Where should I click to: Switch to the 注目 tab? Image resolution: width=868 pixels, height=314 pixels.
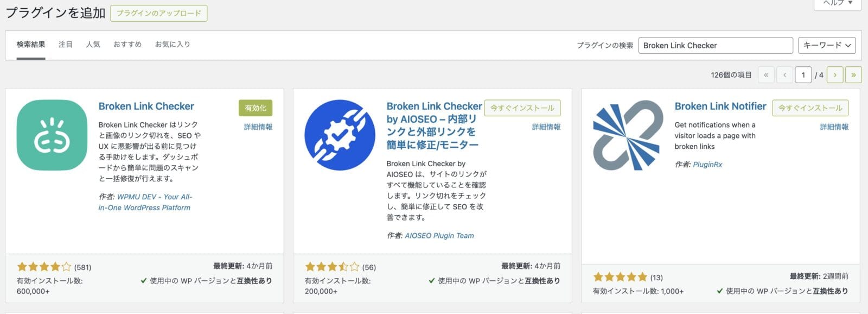[x=66, y=45]
